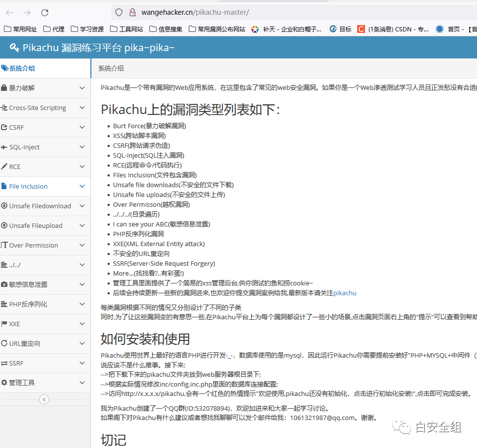Open the 常用网址 bookmark folder
Image resolution: width=477 pixels, height=448 pixels.
coord(20,29)
